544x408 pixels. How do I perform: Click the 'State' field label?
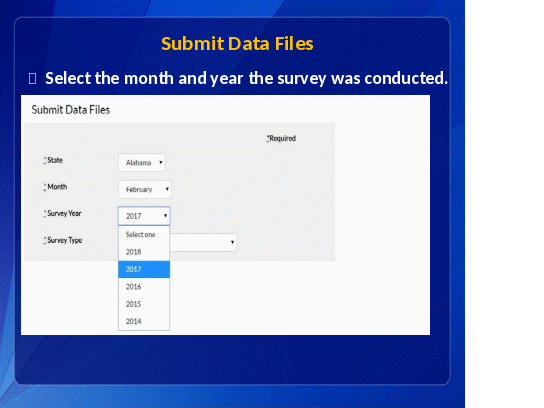click(x=53, y=160)
